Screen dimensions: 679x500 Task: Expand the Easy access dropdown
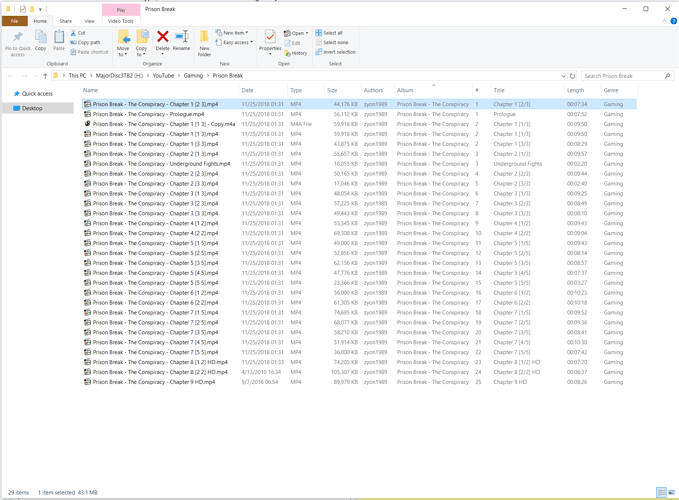pos(234,42)
